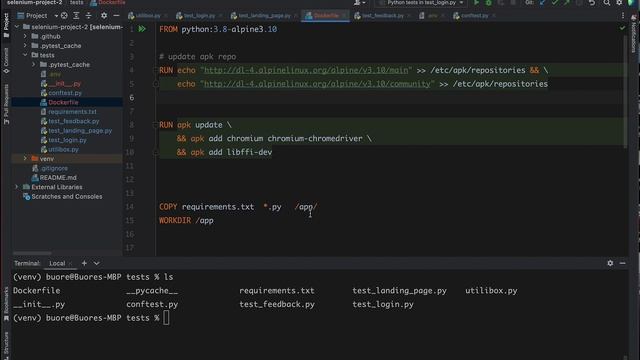
Task: Open the Terminal settings gear
Action: pyautogui.click(x=610, y=263)
